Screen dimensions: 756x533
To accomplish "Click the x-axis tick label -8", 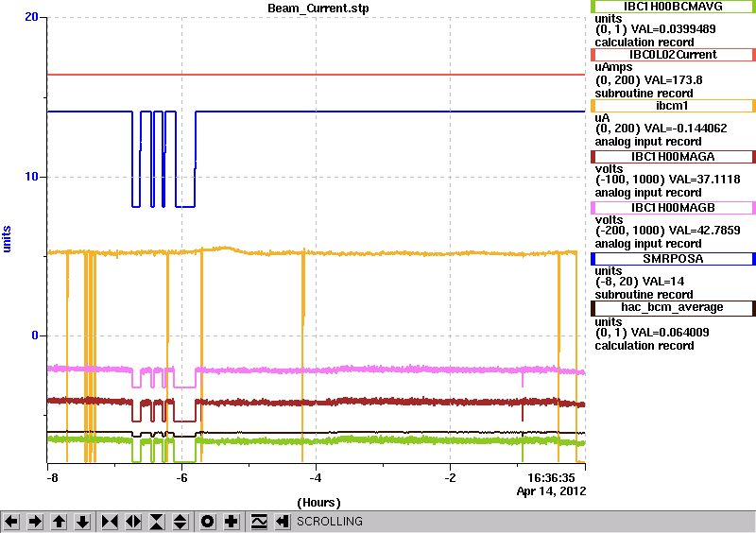I will [52, 478].
